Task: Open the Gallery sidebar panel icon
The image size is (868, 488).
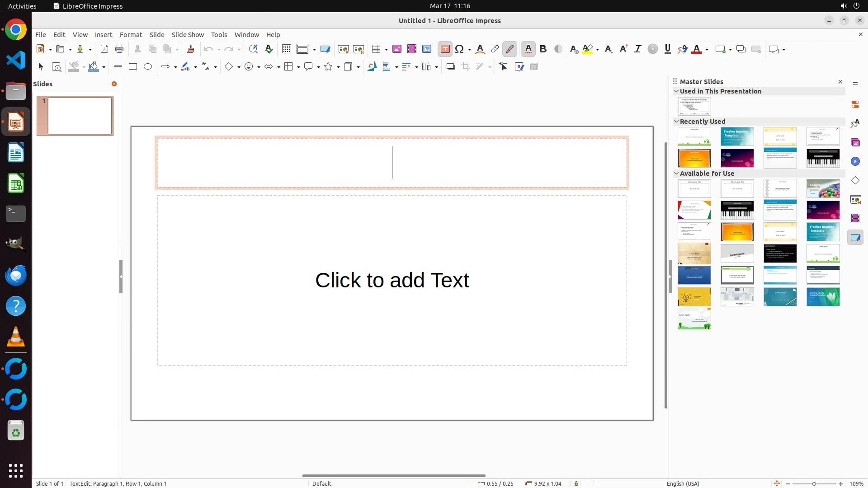Action: point(855,143)
